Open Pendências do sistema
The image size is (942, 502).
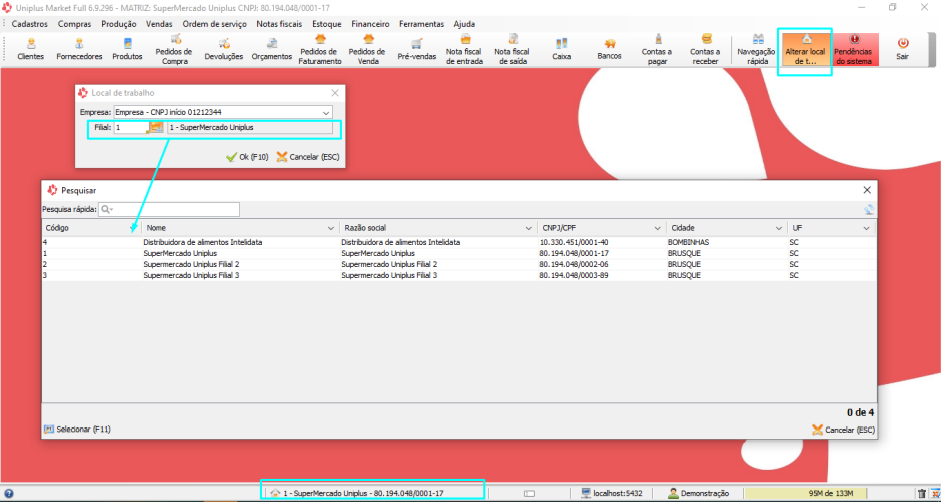click(854, 50)
